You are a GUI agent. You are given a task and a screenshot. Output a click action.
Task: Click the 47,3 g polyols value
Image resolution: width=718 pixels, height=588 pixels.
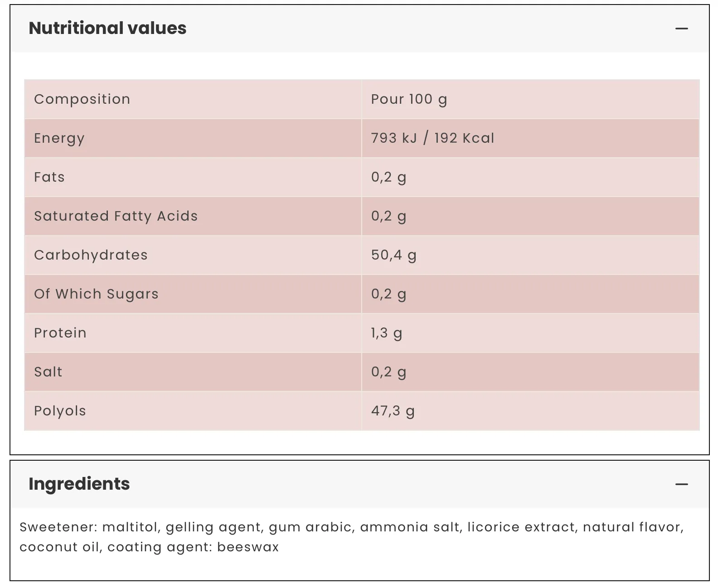click(393, 411)
